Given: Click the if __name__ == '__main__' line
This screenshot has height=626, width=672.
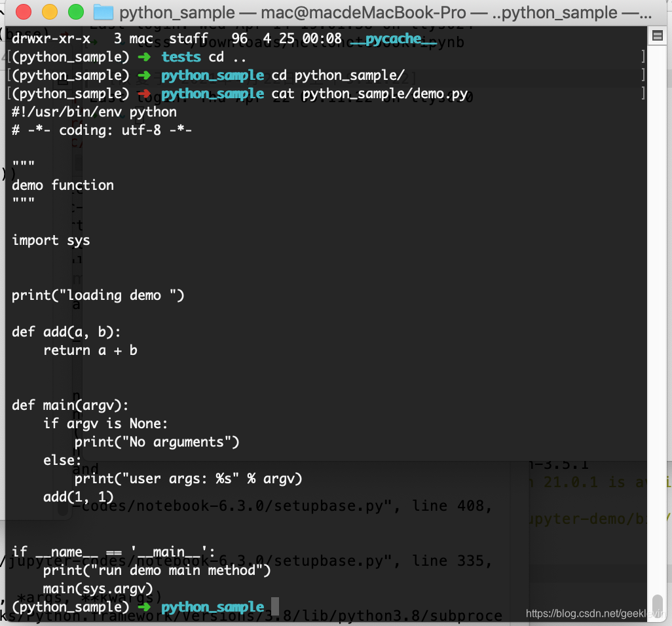Looking at the screenshot, I should pos(113,552).
